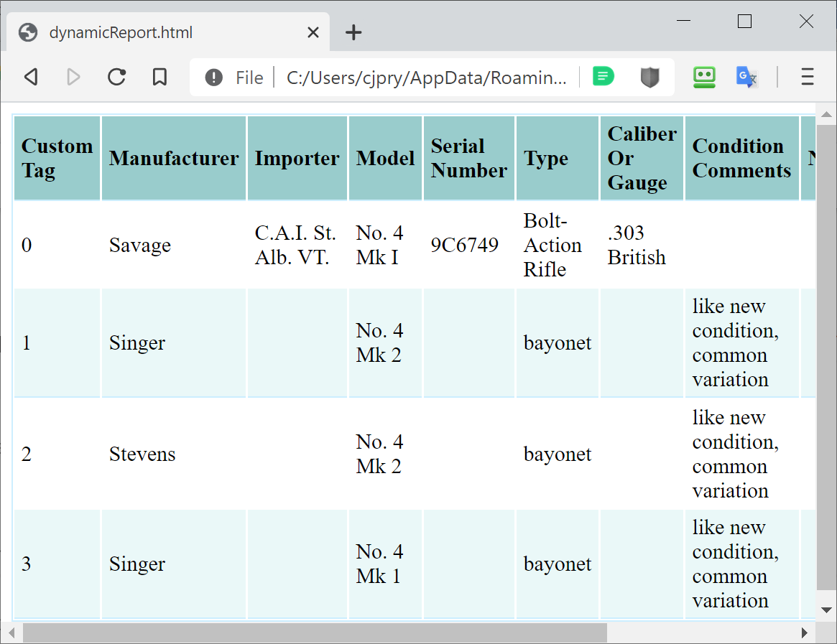Click the Serial Number column header
The image size is (837, 644).
pyautogui.click(x=469, y=158)
